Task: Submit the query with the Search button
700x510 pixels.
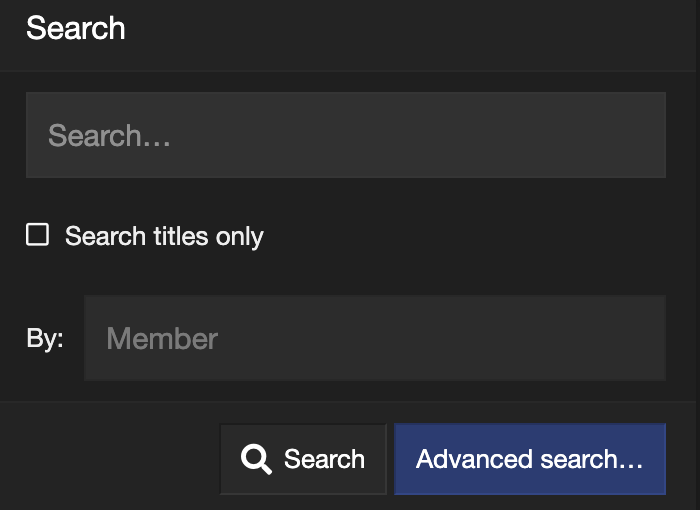Action: (x=303, y=460)
